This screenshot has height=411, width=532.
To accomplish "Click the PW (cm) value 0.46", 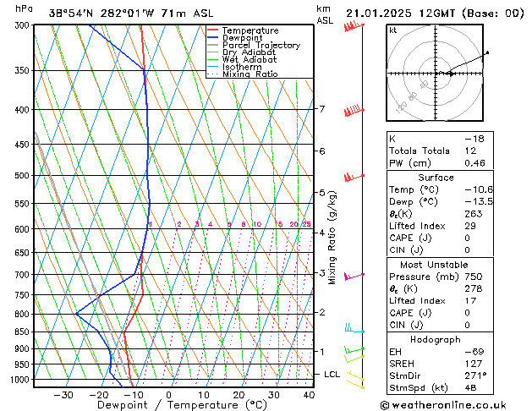I will pyautogui.click(x=474, y=163).
